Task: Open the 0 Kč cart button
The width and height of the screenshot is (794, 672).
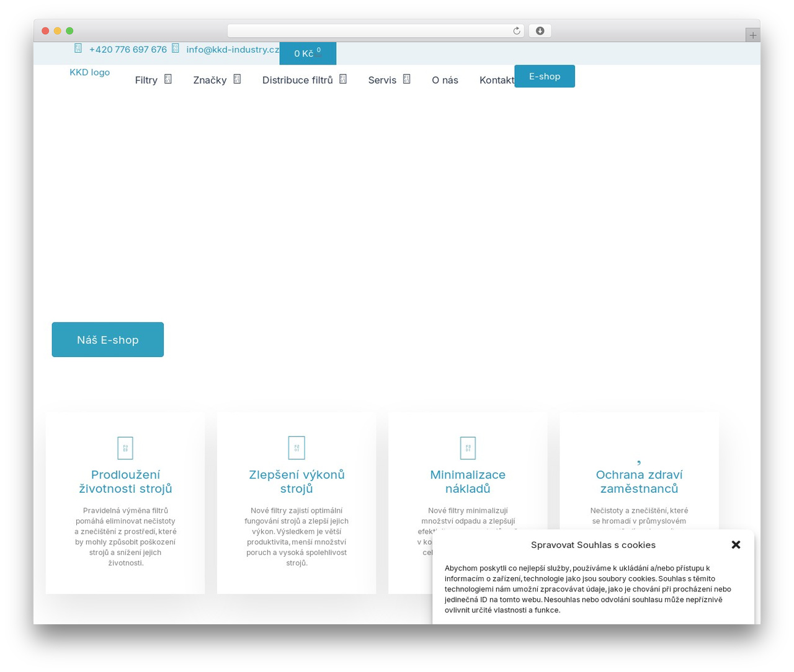Action: [x=308, y=53]
